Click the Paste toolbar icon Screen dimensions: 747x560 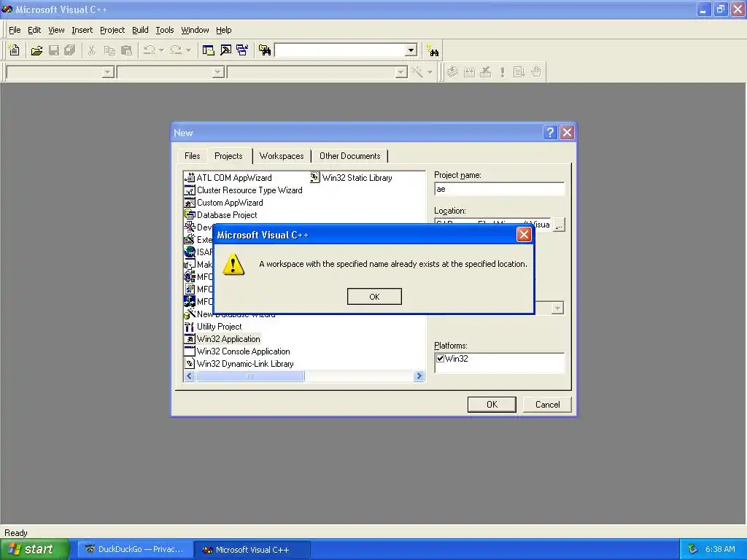126,50
